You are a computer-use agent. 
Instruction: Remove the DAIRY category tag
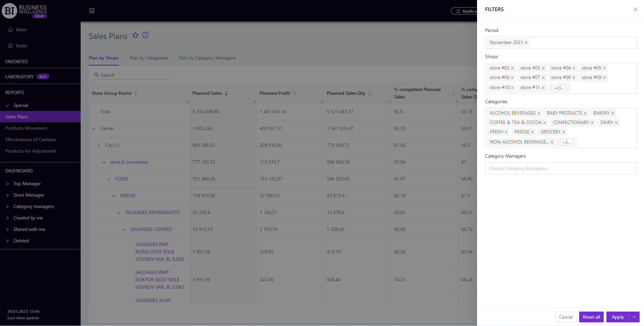616,123
